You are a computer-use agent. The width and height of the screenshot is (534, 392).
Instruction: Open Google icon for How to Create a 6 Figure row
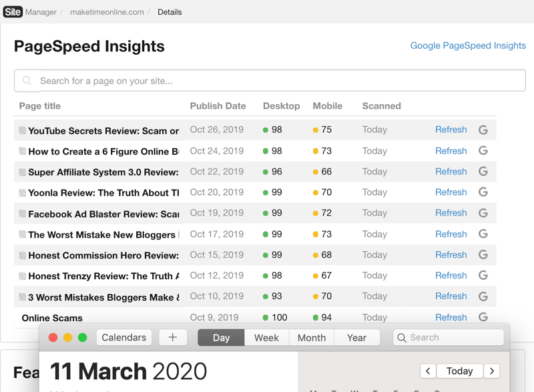(483, 150)
